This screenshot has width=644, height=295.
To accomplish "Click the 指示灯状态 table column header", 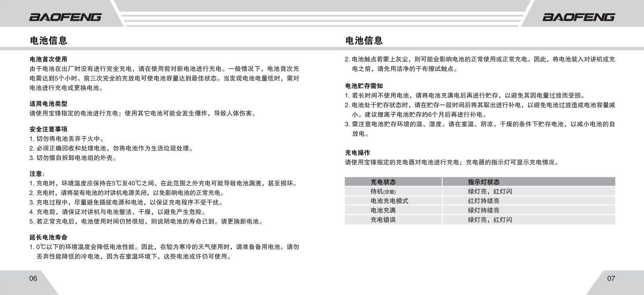I will point(483,182).
